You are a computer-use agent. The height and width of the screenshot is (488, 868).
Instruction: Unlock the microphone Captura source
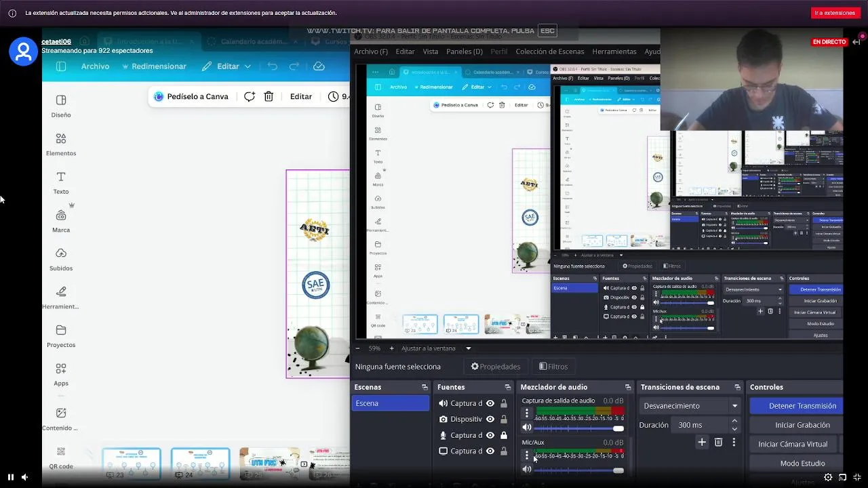[504, 435]
